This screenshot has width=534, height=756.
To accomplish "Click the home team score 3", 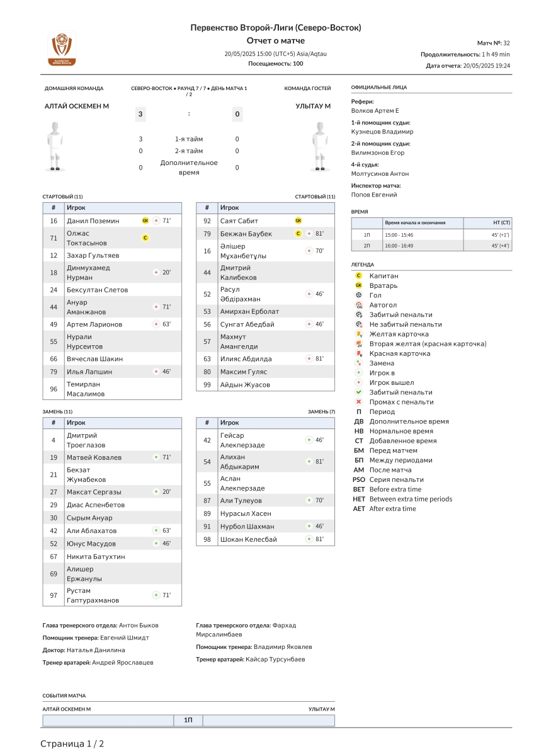I will 140,114.
